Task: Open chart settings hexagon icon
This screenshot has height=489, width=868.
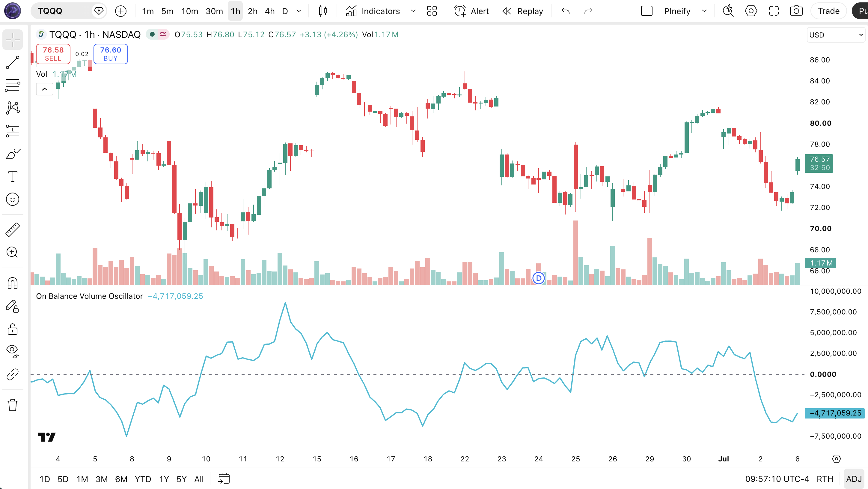Action: click(x=751, y=11)
